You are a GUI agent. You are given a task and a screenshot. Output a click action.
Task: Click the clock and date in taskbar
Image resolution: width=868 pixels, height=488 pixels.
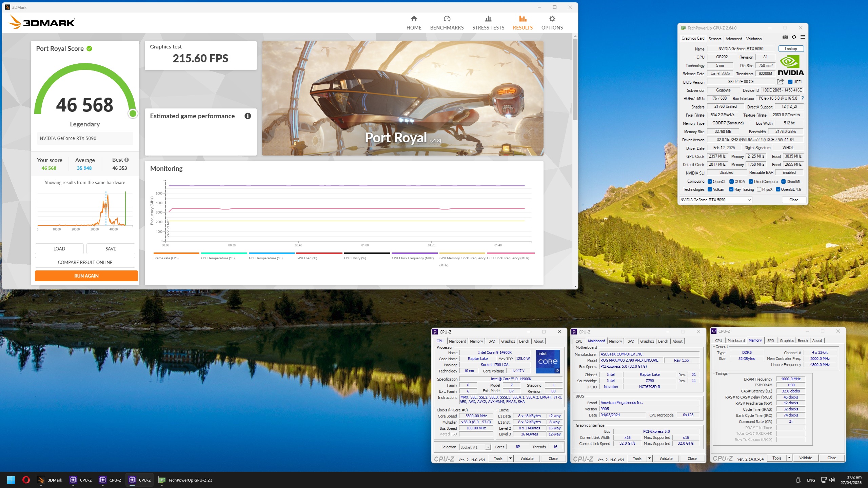(851, 480)
